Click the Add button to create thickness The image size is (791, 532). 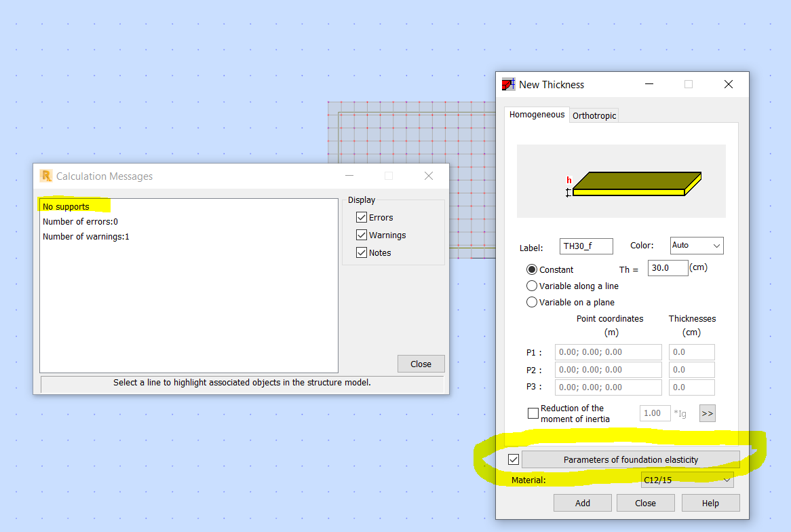(x=582, y=502)
